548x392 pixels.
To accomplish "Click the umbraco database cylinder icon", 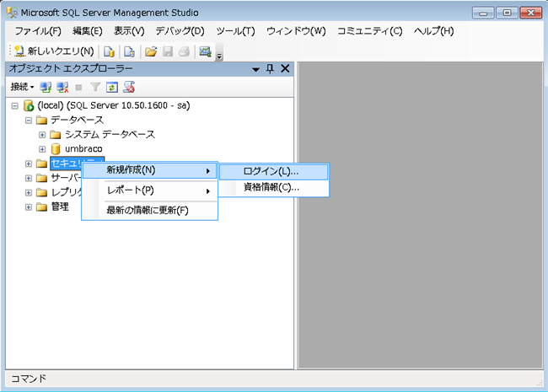I will (x=56, y=149).
